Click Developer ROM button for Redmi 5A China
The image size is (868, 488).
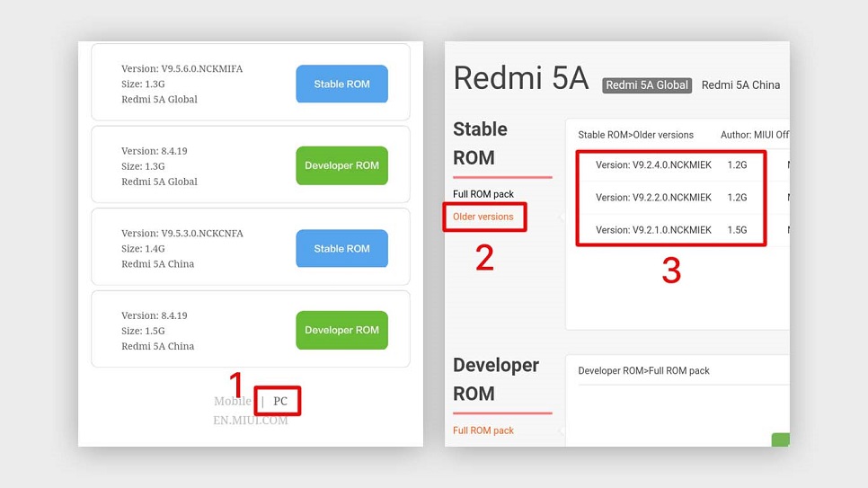coord(341,330)
